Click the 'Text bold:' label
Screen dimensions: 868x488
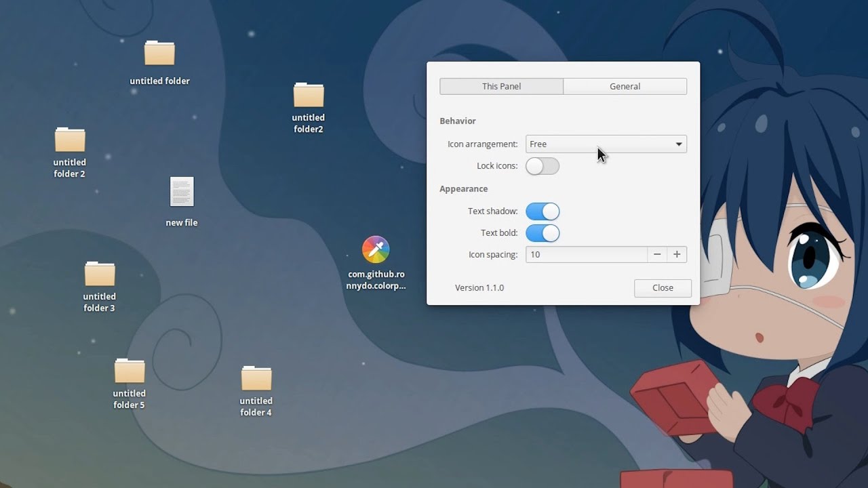click(499, 233)
